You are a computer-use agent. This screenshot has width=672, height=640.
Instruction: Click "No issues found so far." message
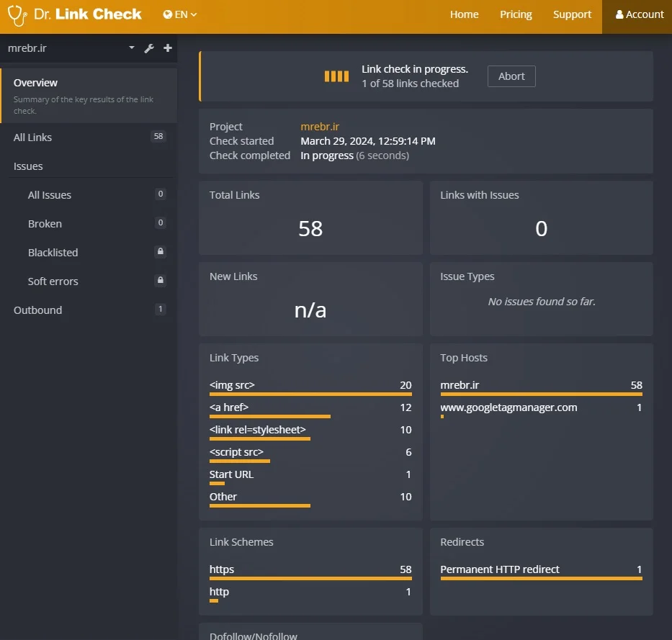pos(542,302)
